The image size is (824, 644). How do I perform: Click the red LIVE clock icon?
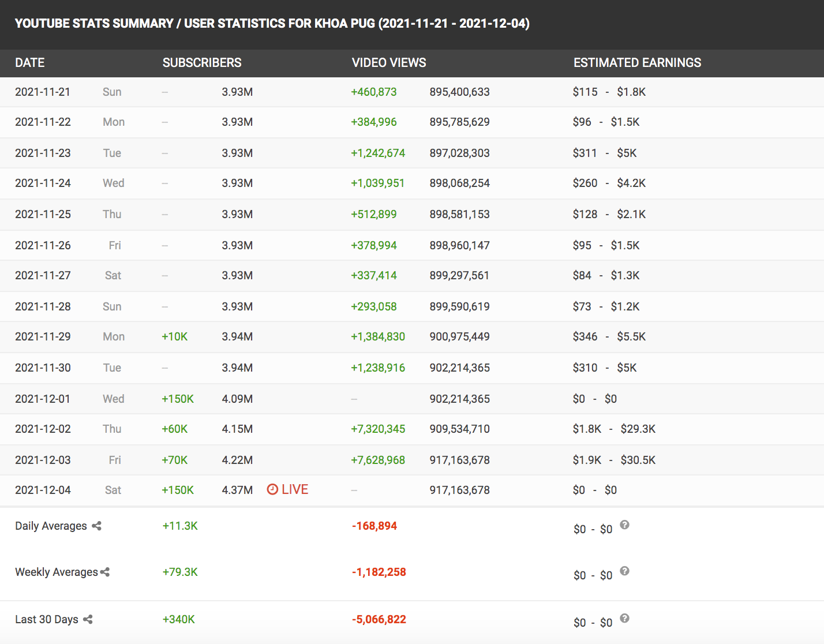coord(272,490)
